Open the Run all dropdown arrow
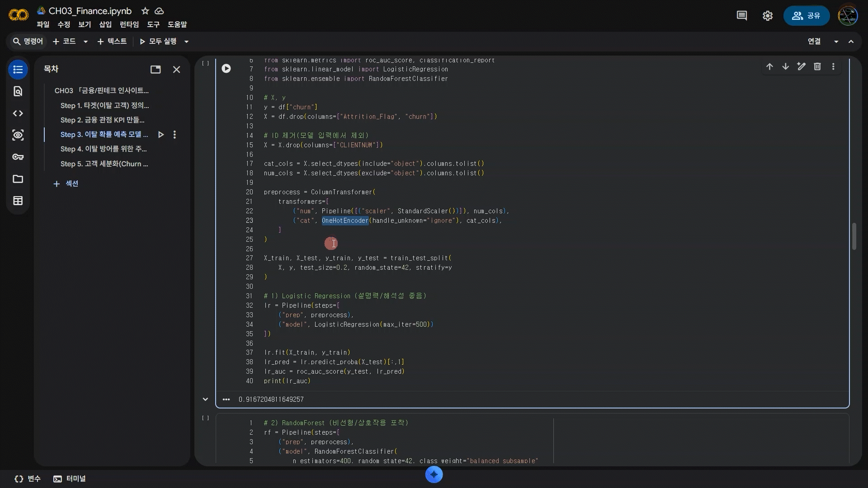The height and width of the screenshot is (488, 868). click(x=186, y=42)
